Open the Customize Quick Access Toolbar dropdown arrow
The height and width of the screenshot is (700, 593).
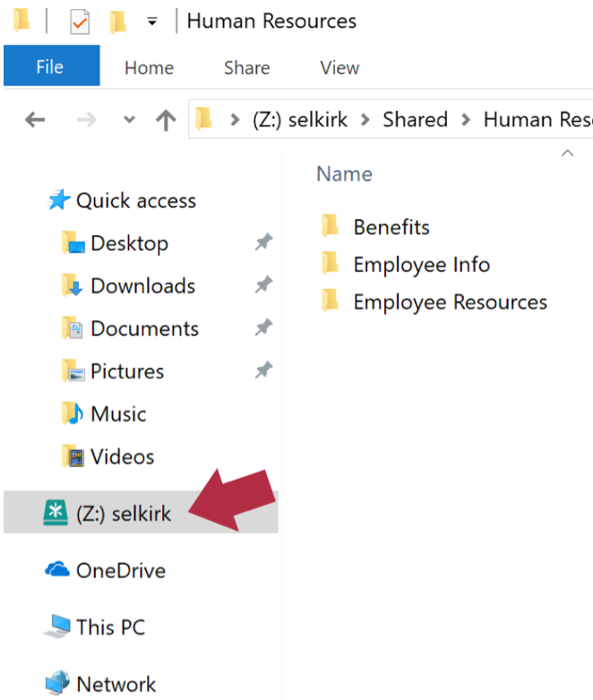151,21
